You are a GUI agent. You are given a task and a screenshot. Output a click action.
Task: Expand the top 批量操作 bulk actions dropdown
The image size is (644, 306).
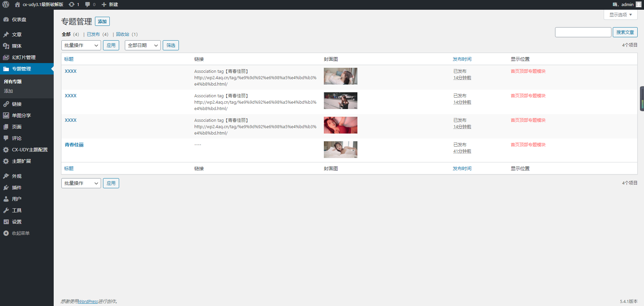click(81, 45)
